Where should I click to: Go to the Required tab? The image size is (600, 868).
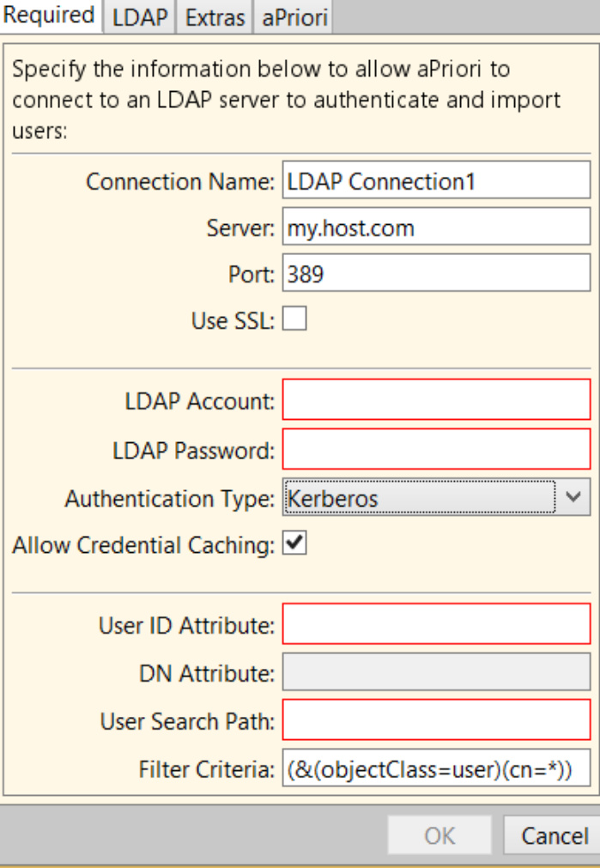pos(51,15)
